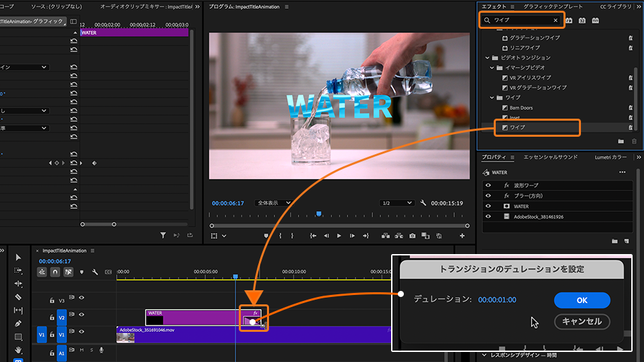Select the Ripple Edit tool

pos(18,284)
